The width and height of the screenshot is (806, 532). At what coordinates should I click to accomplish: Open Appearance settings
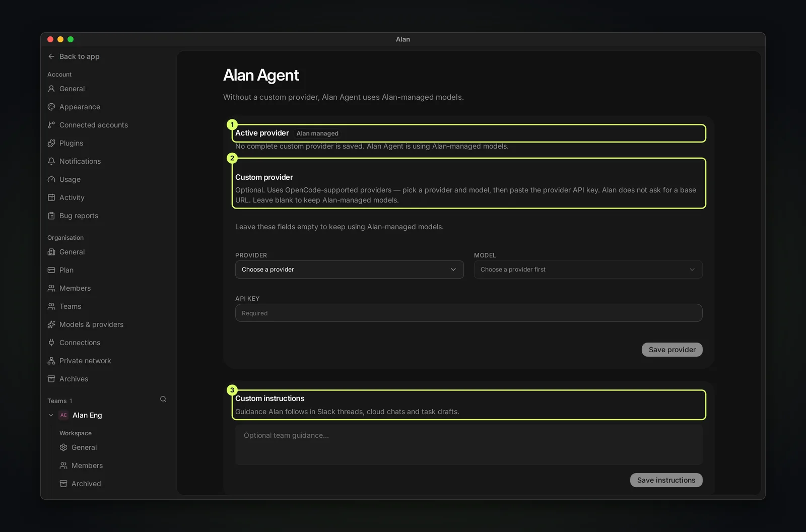pyautogui.click(x=80, y=107)
